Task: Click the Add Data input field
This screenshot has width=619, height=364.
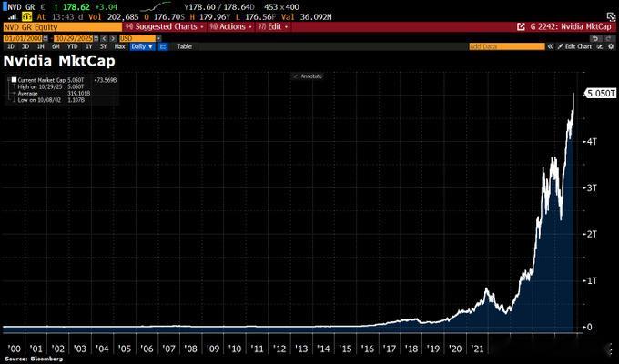Action: click(x=507, y=46)
